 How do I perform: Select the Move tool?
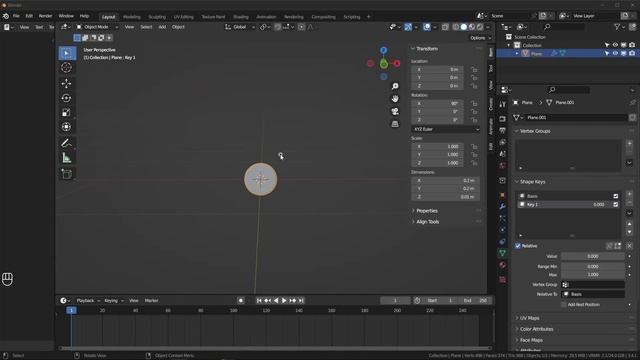point(67,84)
